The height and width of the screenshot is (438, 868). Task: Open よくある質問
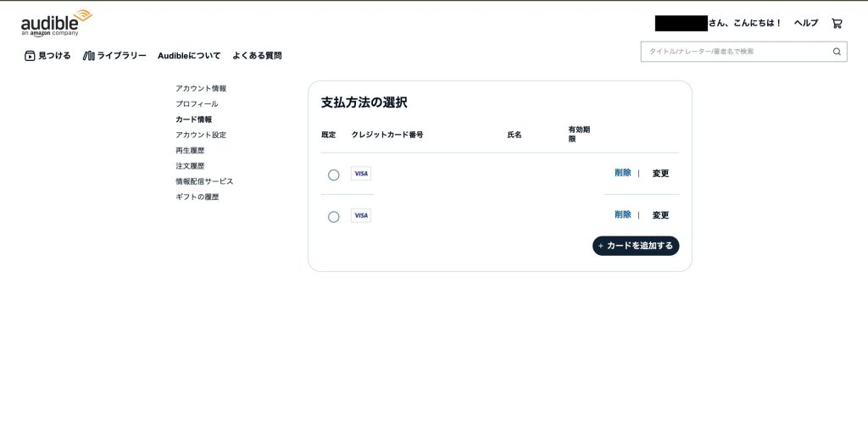click(257, 55)
